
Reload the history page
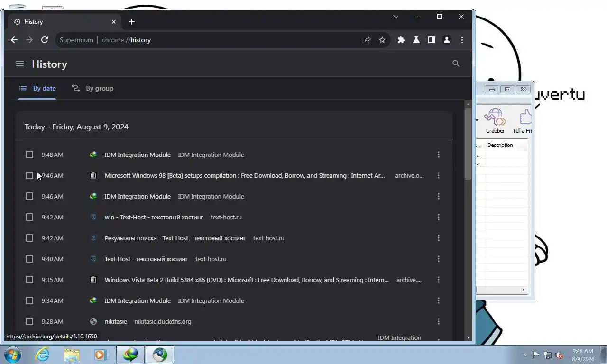pyautogui.click(x=45, y=40)
